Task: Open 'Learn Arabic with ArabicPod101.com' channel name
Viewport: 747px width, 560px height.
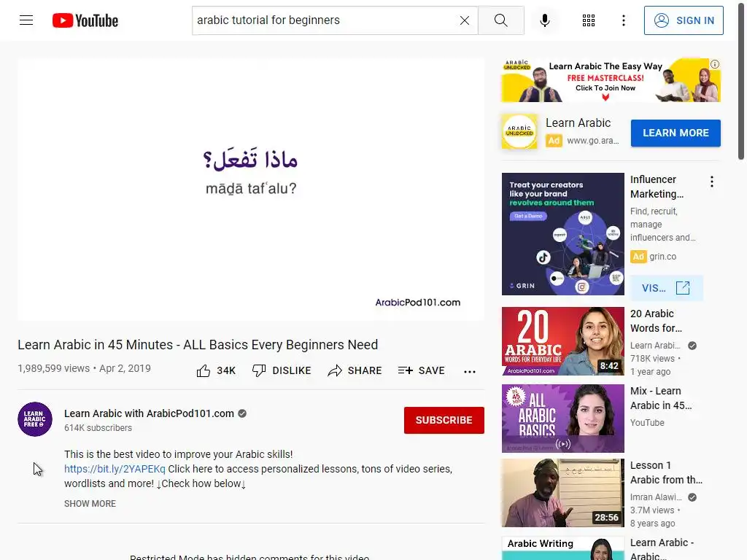Action: point(149,413)
